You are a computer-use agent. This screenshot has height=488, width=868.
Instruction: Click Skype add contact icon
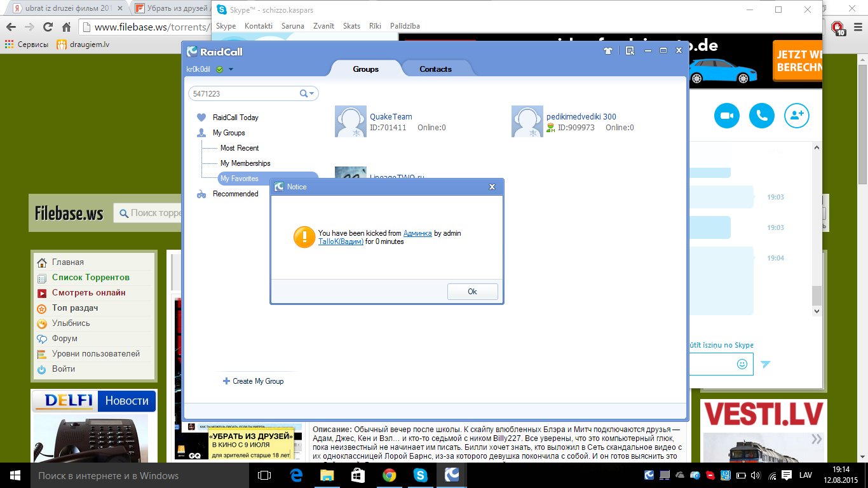tap(797, 116)
